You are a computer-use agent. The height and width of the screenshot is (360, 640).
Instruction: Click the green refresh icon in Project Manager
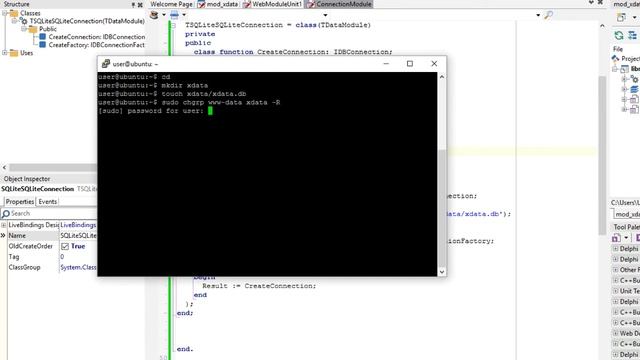[619, 36]
